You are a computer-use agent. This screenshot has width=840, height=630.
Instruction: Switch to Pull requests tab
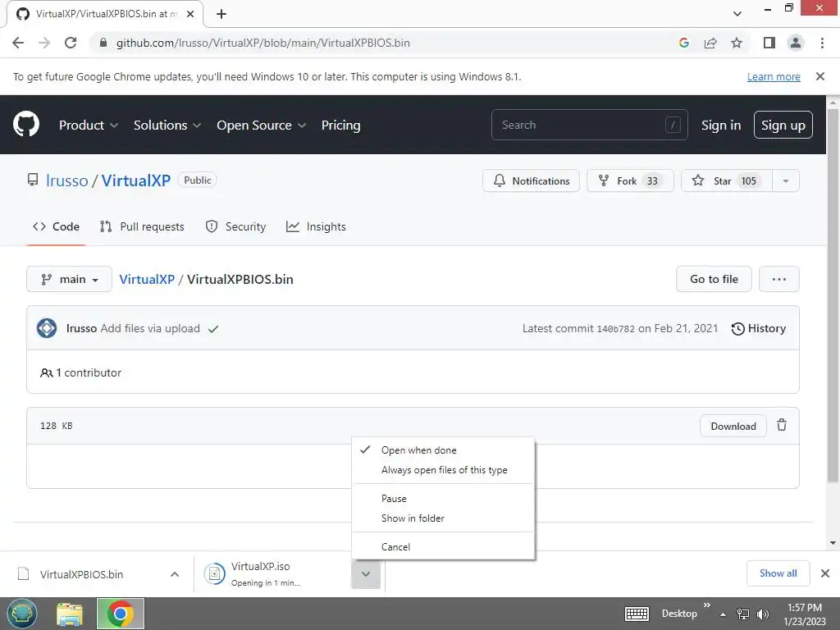point(142,226)
